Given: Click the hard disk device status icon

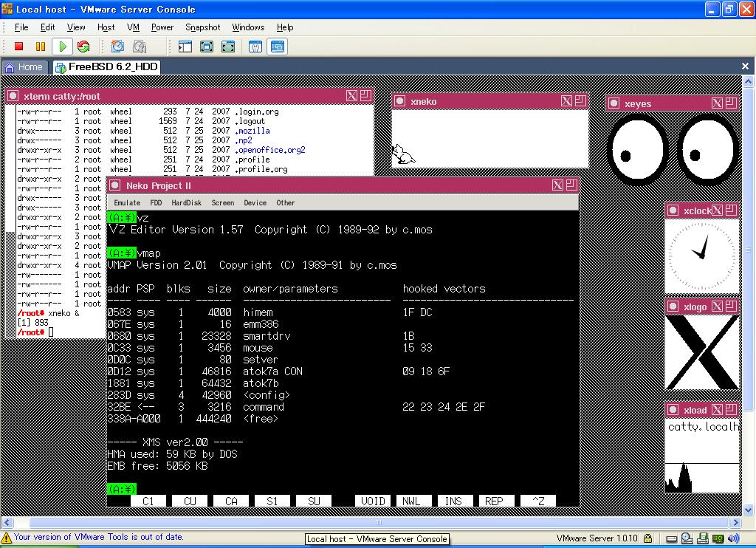Looking at the screenshot, I should 671,538.
